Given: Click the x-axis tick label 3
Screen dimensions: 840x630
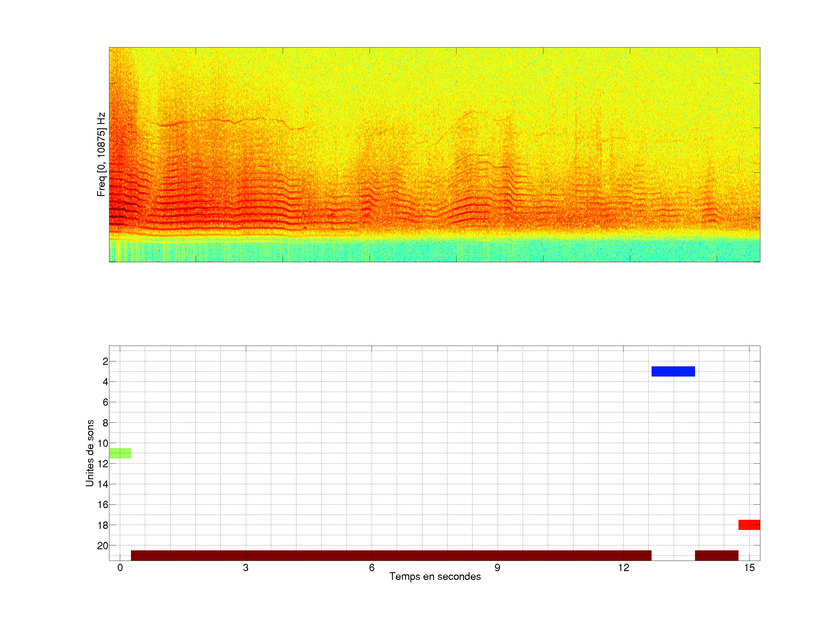Looking at the screenshot, I should point(246,568).
